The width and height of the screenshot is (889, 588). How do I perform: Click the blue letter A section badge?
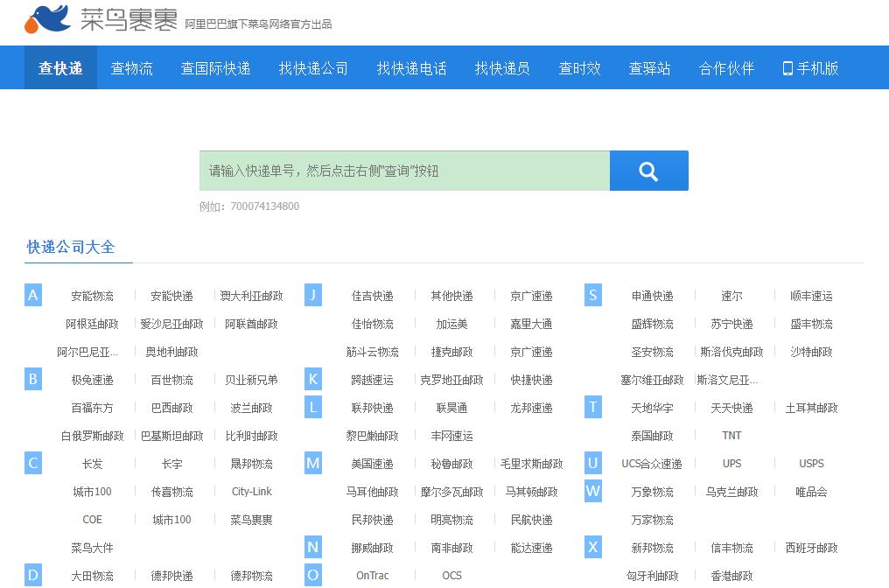pos(32,295)
